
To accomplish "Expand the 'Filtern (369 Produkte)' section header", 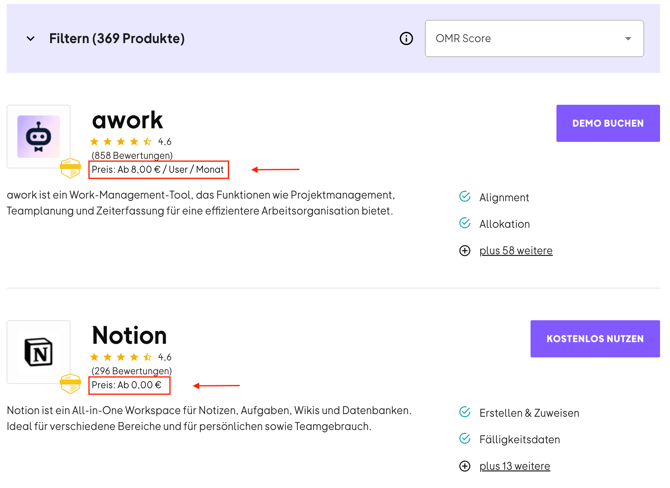I will point(117,39).
